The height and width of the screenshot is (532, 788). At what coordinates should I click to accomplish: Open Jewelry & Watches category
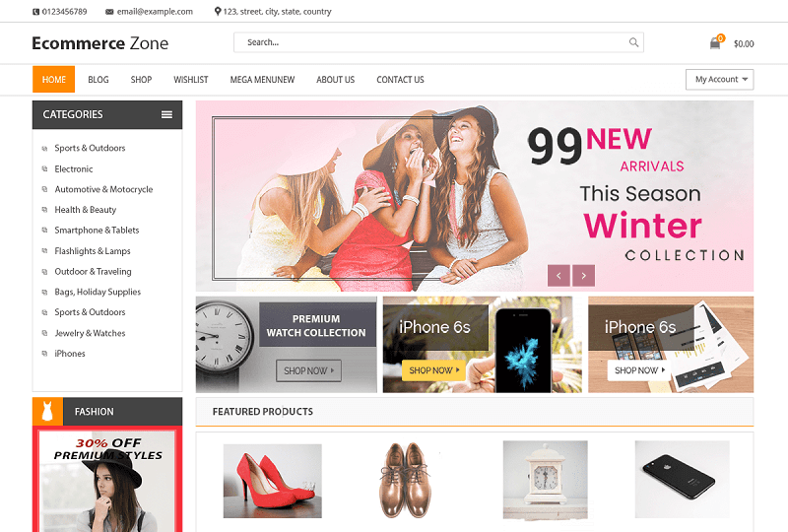coord(90,333)
